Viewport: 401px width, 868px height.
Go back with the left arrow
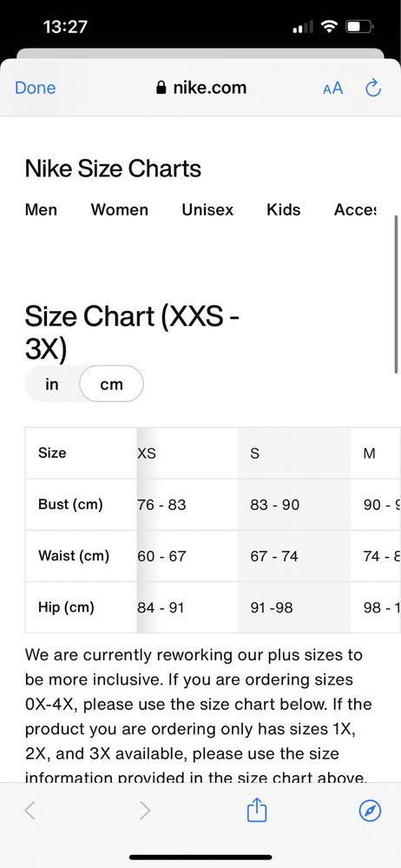point(30,811)
